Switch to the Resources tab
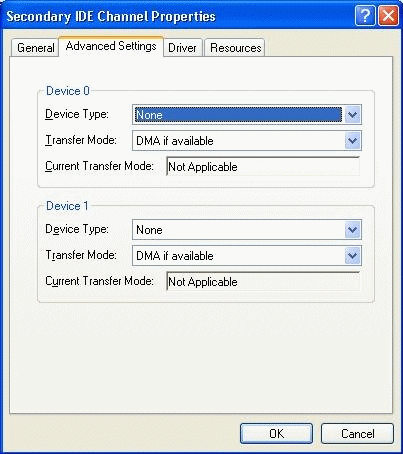Screen dimensions: 403x454 235,48
